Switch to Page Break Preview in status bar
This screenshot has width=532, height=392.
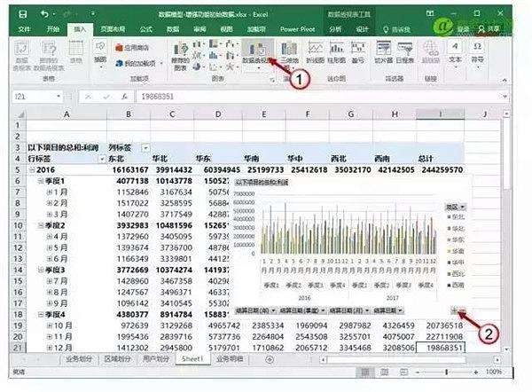point(403,372)
